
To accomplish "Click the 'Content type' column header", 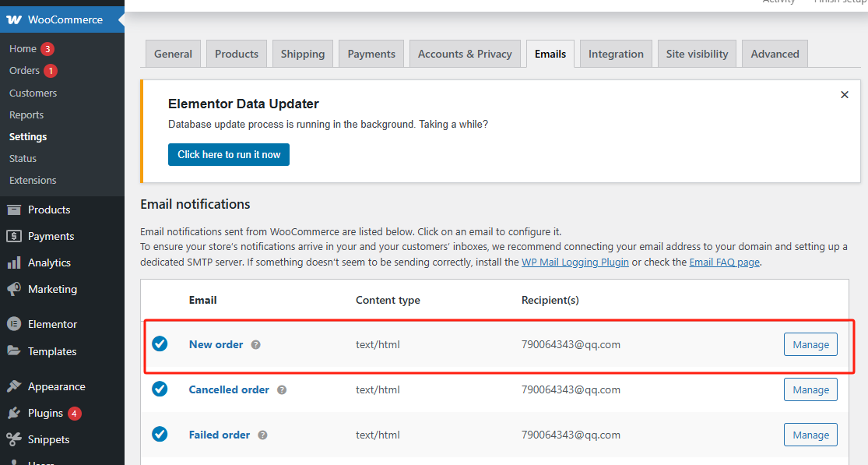I will tap(388, 300).
